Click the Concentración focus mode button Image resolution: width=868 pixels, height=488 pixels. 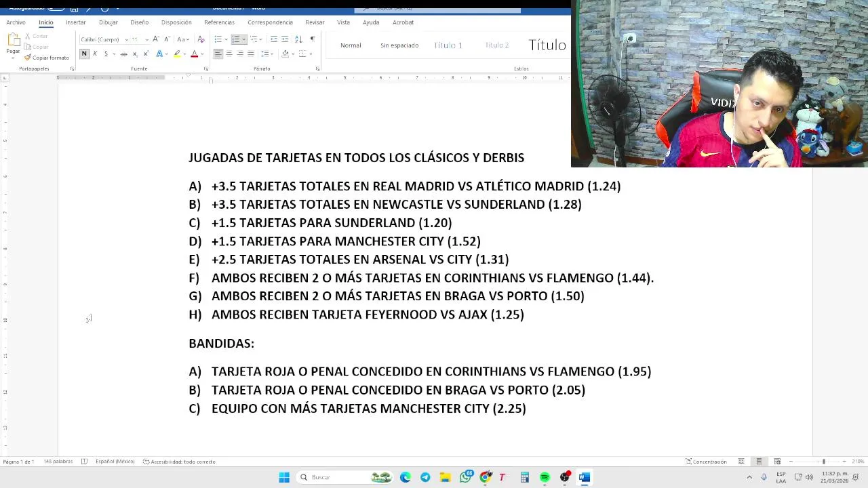(706, 462)
